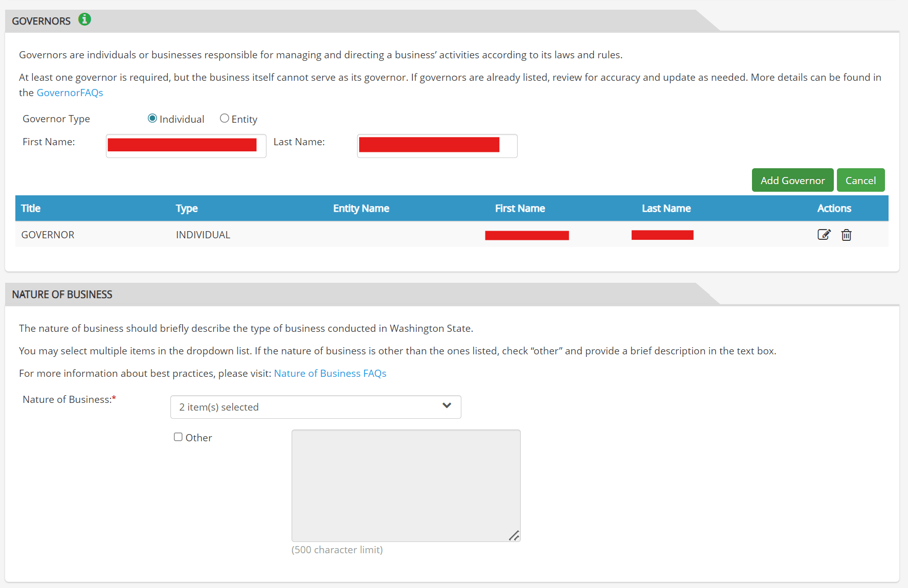Open the Nature of Business dropdown
Viewport: 908px width, 588px height.
(x=316, y=407)
